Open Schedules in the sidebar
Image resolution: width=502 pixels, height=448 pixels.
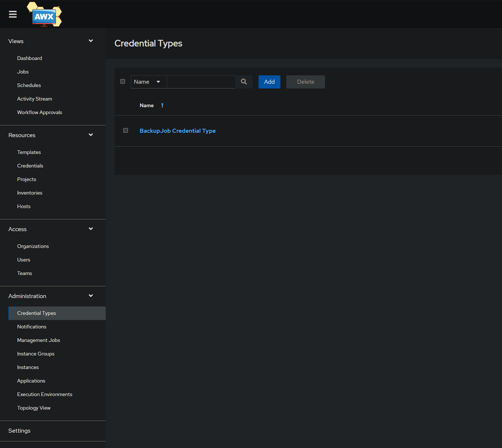pos(29,85)
